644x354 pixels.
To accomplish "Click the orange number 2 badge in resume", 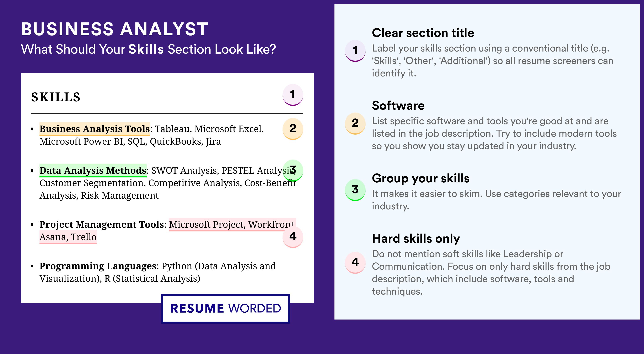I will 293,129.
